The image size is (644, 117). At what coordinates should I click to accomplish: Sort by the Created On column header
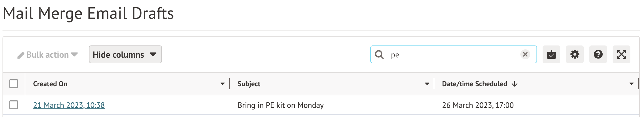point(50,84)
